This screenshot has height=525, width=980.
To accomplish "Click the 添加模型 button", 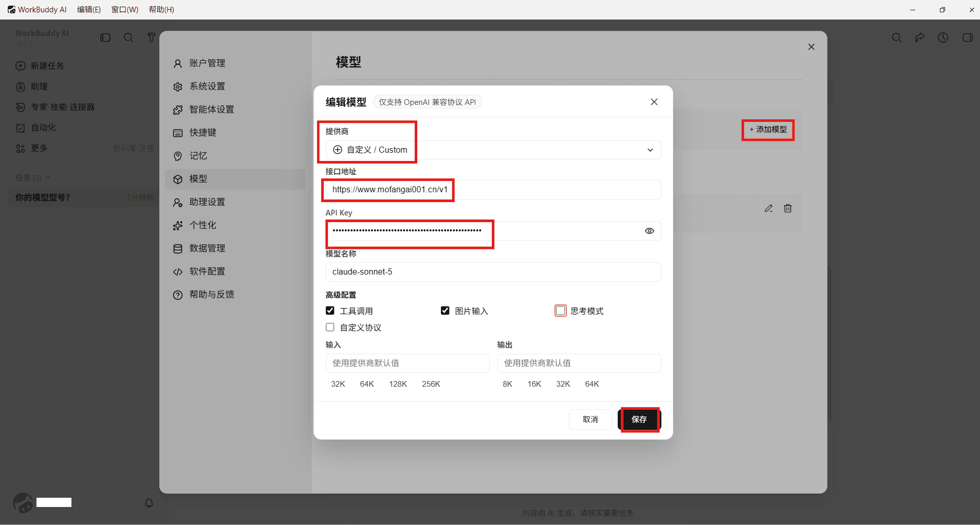I will click(x=768, y=130).
